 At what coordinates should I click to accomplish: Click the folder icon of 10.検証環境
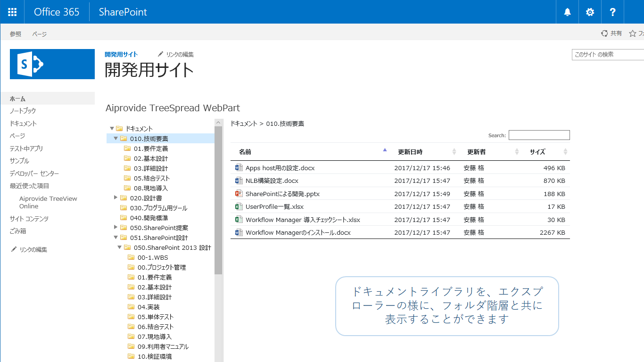131,356
